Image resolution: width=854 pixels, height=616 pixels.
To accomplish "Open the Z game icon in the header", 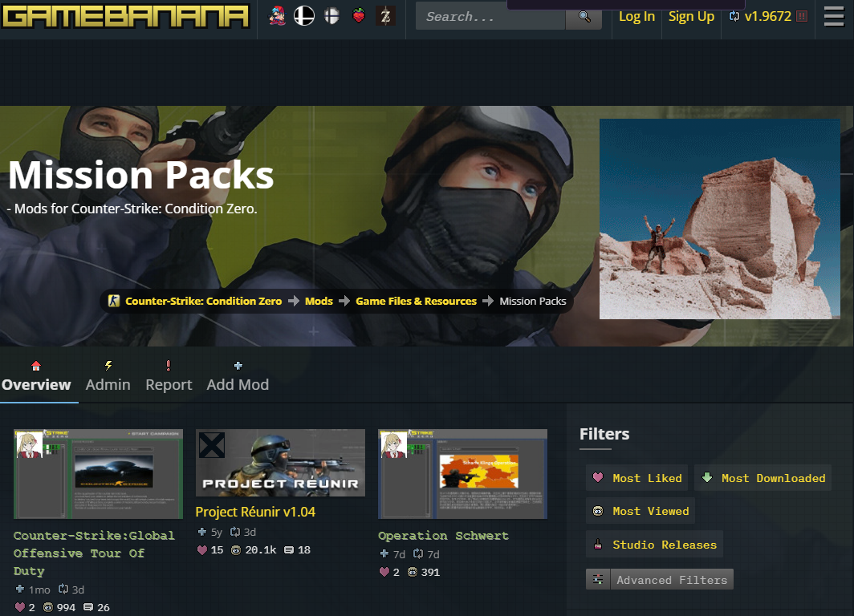I will click(385, 16).
